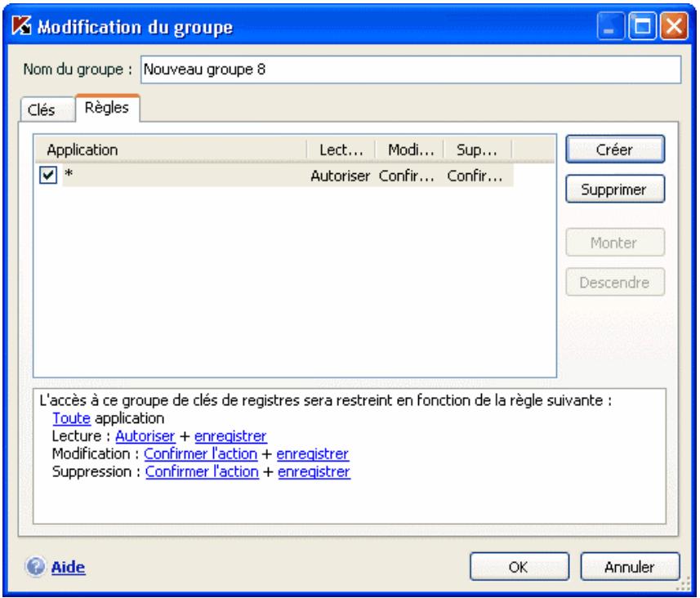700x598 pixels.
Task: Click the Lect... column header
Action: [341, 149]
